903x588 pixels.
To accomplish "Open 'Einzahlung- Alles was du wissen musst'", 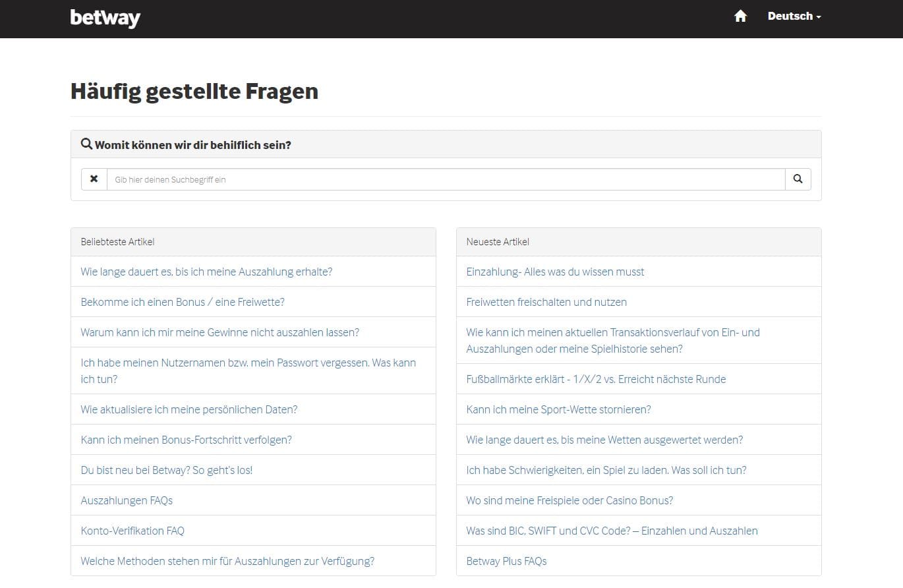I will click(555, 272).
